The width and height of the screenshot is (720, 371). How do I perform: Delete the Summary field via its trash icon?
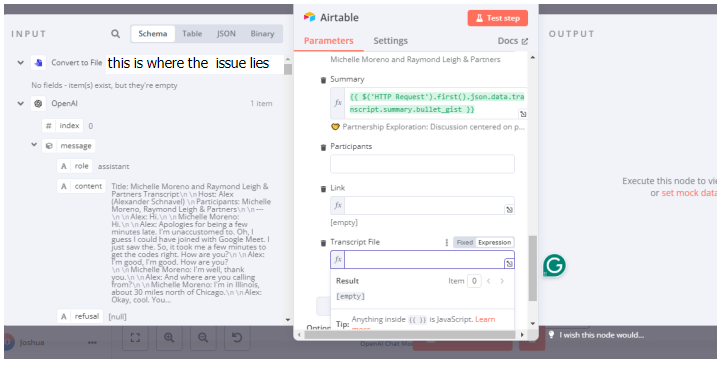(323, 80)
